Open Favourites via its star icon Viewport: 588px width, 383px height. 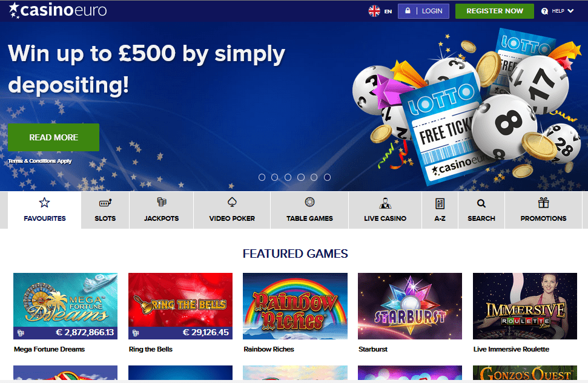[x=44, y=203]
